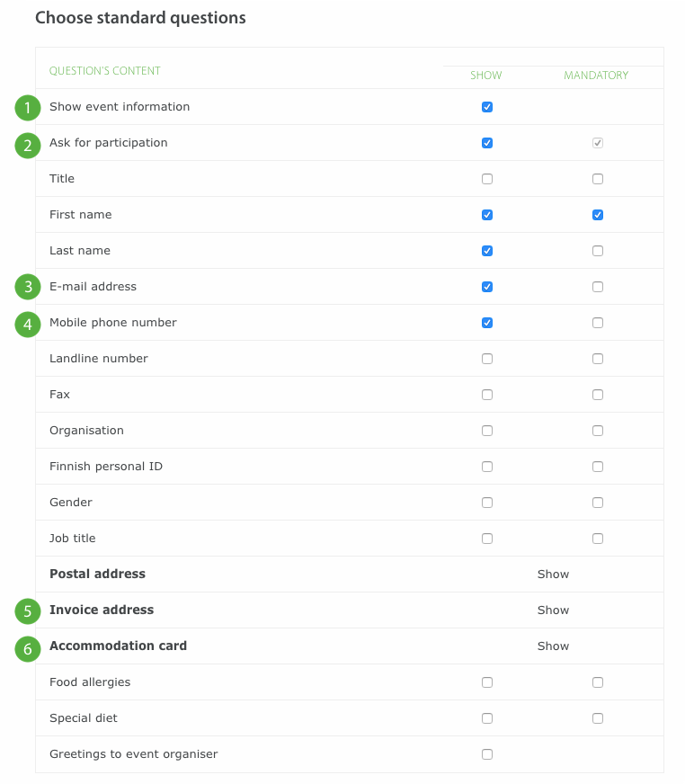Show the Invoice address section

point(553,610)
